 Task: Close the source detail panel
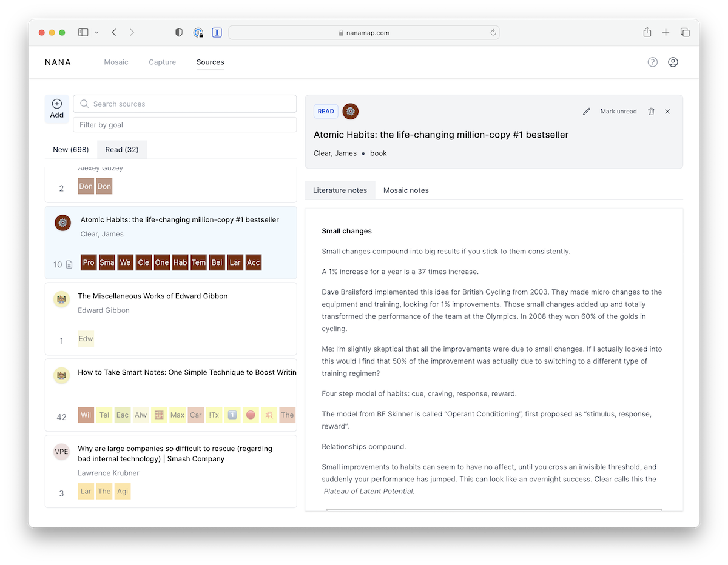(667, 112)
